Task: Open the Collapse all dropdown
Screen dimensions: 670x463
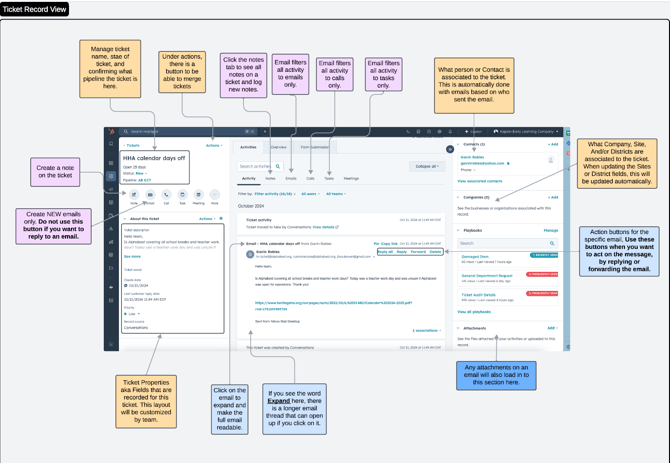Action: pyautogui.click(x=426, y=166)
